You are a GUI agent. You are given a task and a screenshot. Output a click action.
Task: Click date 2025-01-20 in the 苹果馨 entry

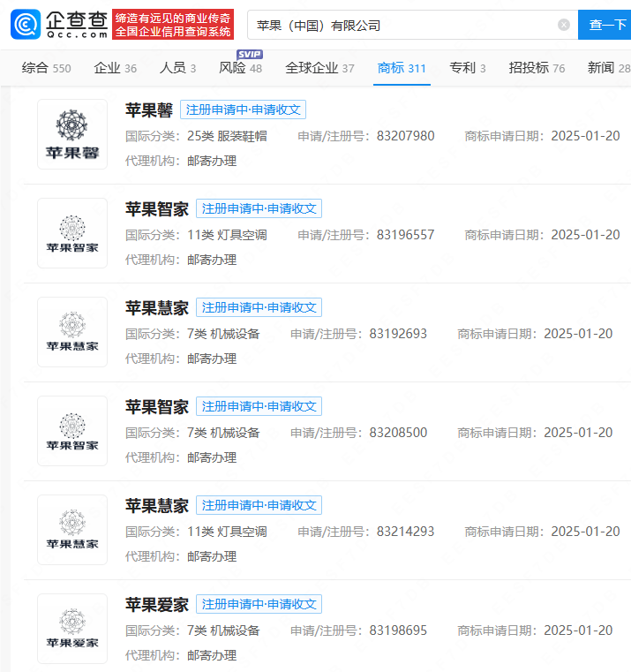[585, 136]
